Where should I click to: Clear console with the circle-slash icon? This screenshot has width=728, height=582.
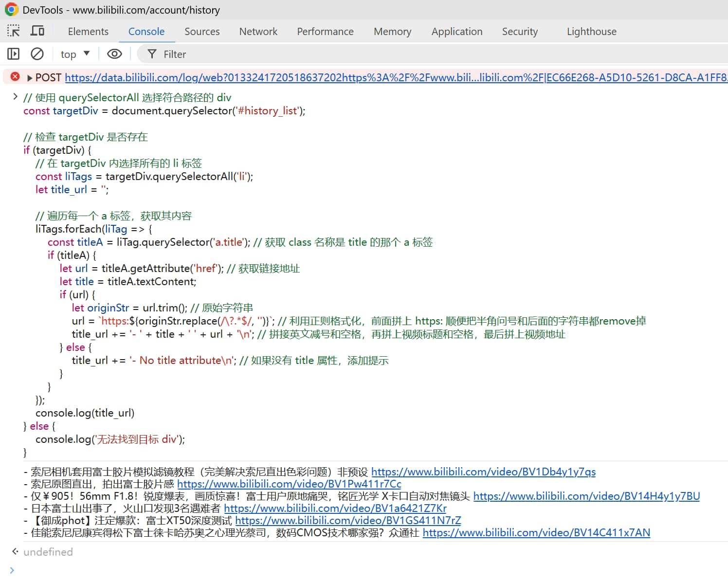coord(37,54)
